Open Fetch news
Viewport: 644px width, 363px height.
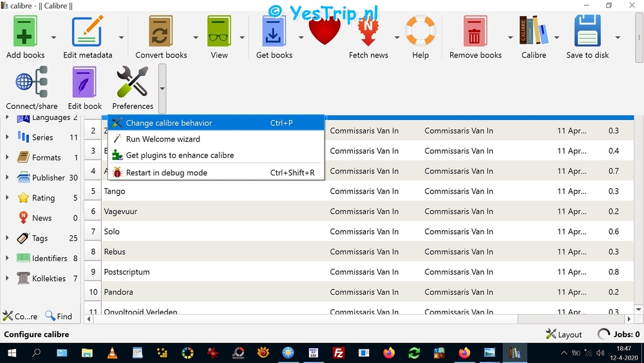(x=368, y=32)
